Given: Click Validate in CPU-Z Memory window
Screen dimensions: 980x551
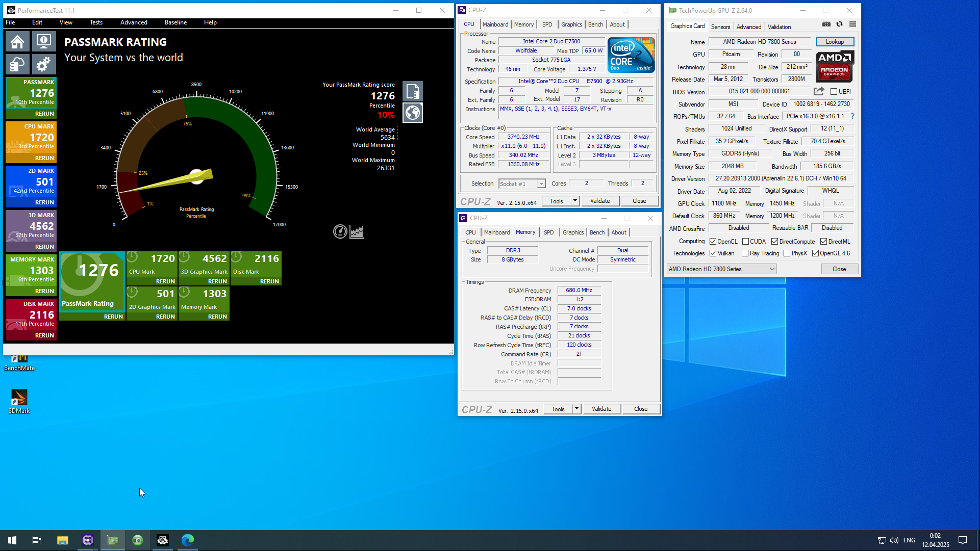Looking at the screenshot, I should tap(601, 409).
